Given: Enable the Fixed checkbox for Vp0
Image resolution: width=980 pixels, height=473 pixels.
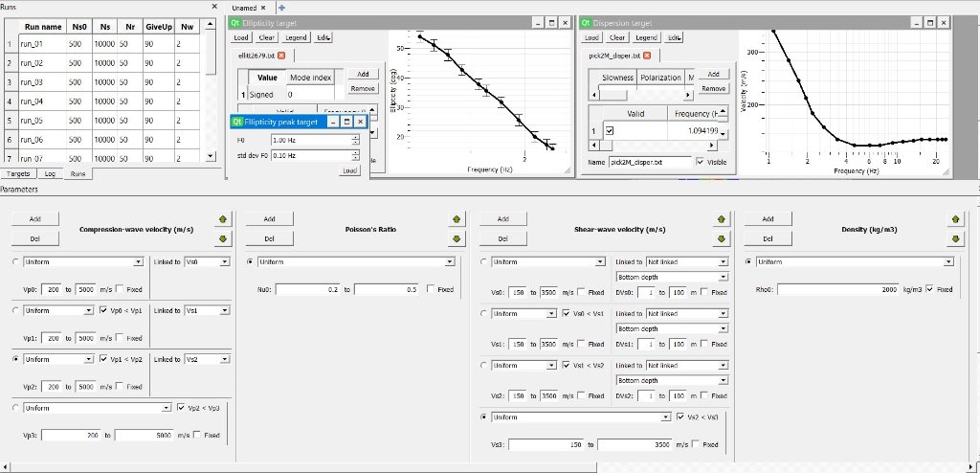Looking at the screenshot, I should 121,288.
